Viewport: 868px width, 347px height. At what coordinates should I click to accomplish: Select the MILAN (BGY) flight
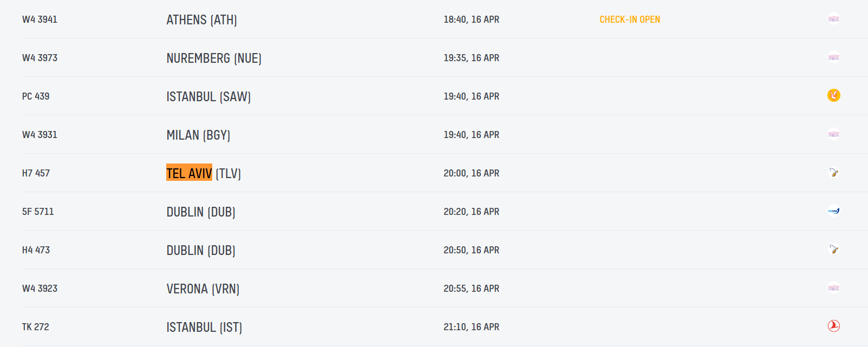click(x=198, y=135)
